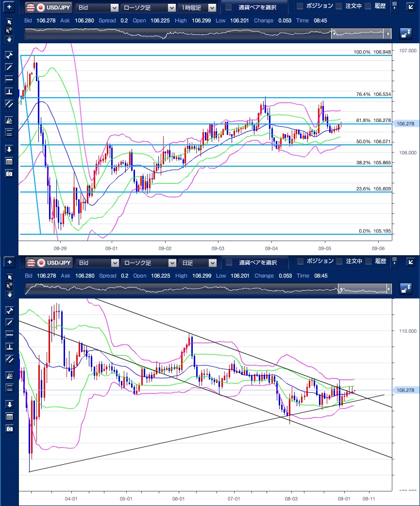The width and height of the screenshot is (420, 506).
Task: Click the USD/JPY currency pair button in upper chart
Action: pos(49,7)
